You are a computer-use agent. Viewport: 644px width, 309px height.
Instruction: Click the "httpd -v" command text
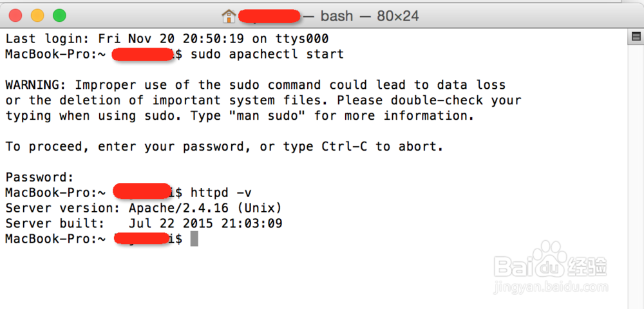coord(221,192)
